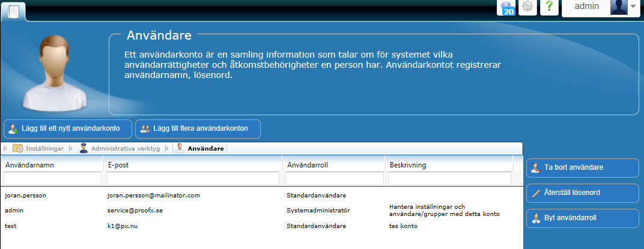
Task: Click the green question mark help icon
Action: click(x=549, y=8)
